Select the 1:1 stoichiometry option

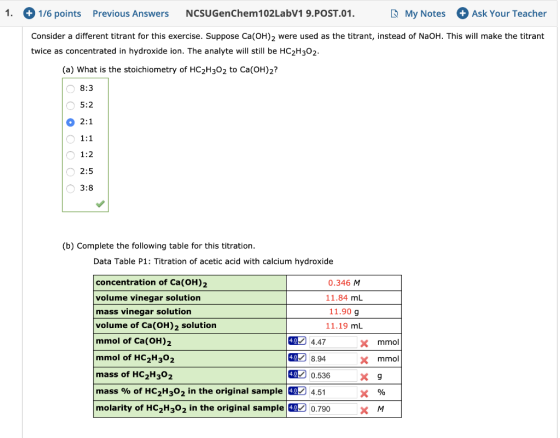(70, 139)
